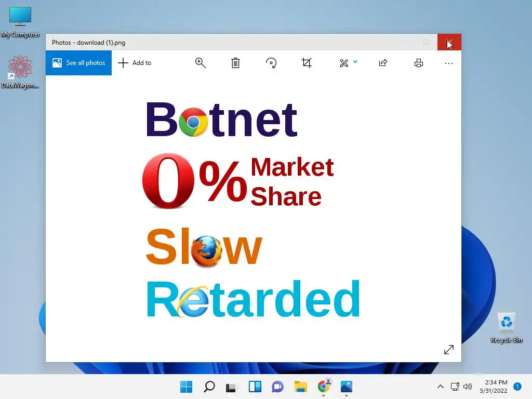This screenshot has width=532, height=399.
Task: Switch to Chrome on taskbar
Action: [324, 387]
